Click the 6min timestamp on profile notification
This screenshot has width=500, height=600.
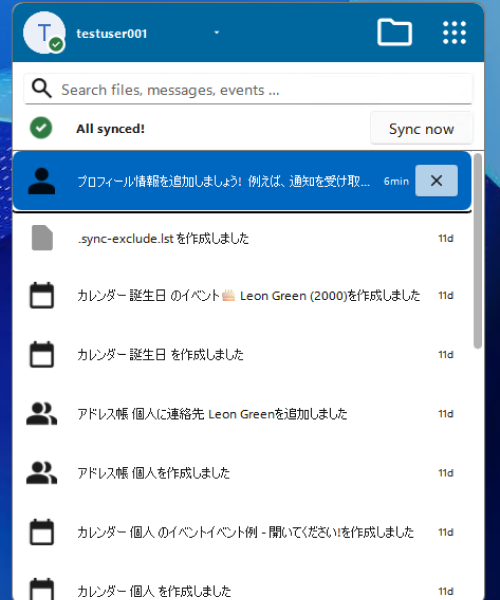(396, 181)
